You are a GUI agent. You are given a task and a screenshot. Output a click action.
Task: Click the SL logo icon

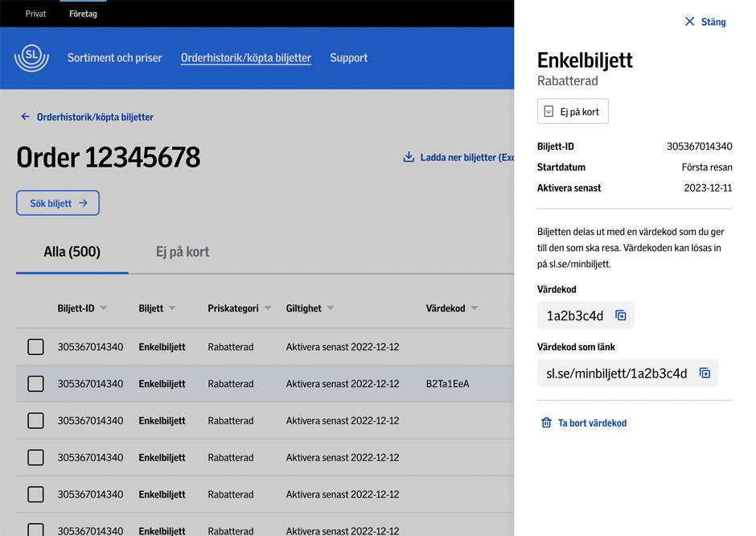click(x=31, y=58)
